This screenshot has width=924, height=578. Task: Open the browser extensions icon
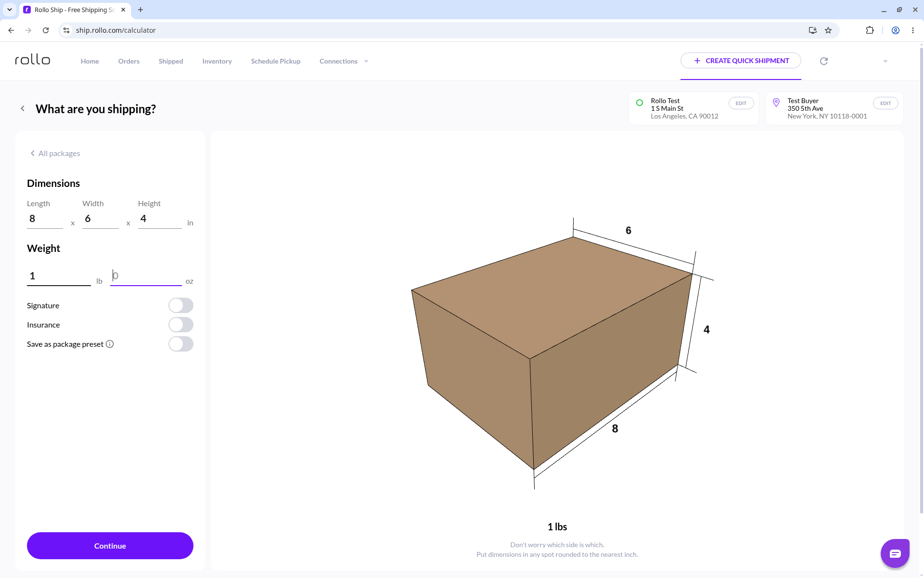[870, 30]
